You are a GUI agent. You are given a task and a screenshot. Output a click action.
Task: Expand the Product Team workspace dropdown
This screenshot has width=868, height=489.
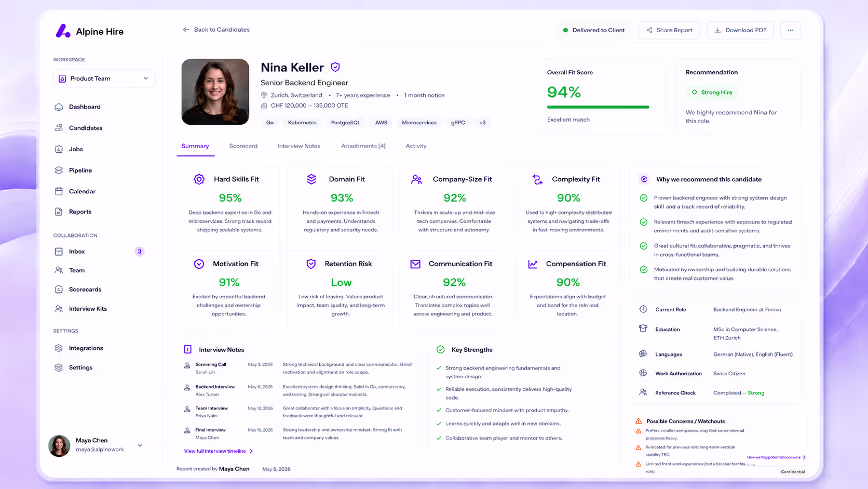pos(104,78)
